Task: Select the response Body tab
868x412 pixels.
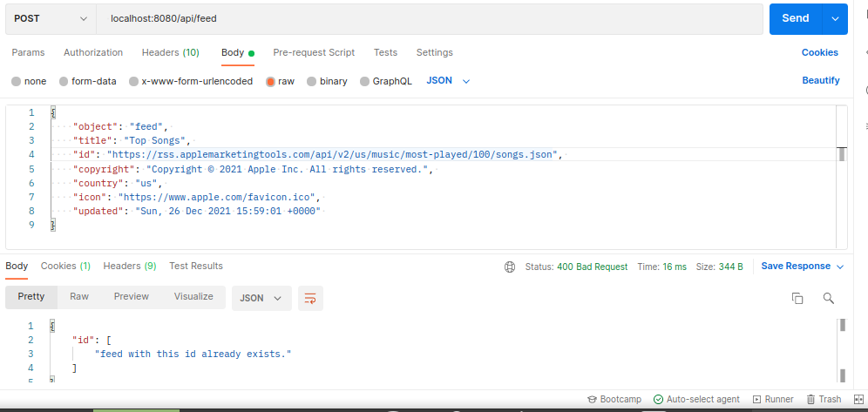Action: coord(17,266)
